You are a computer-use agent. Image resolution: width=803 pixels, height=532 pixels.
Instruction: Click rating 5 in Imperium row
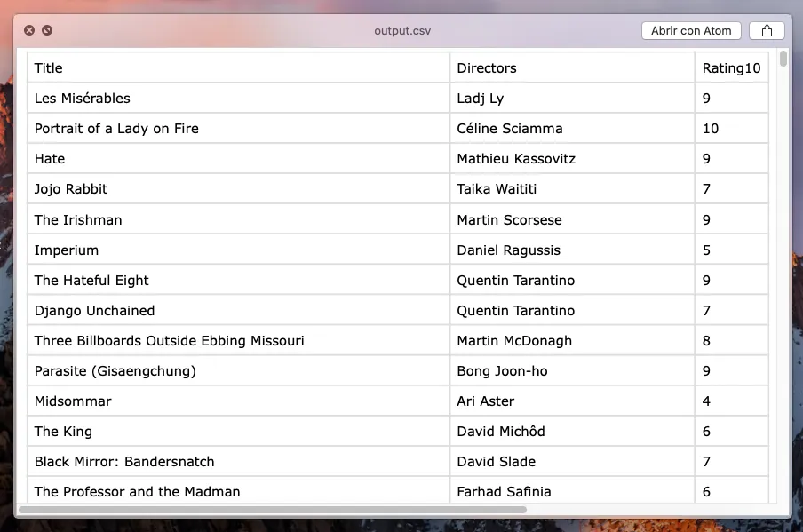coord(731,250)
